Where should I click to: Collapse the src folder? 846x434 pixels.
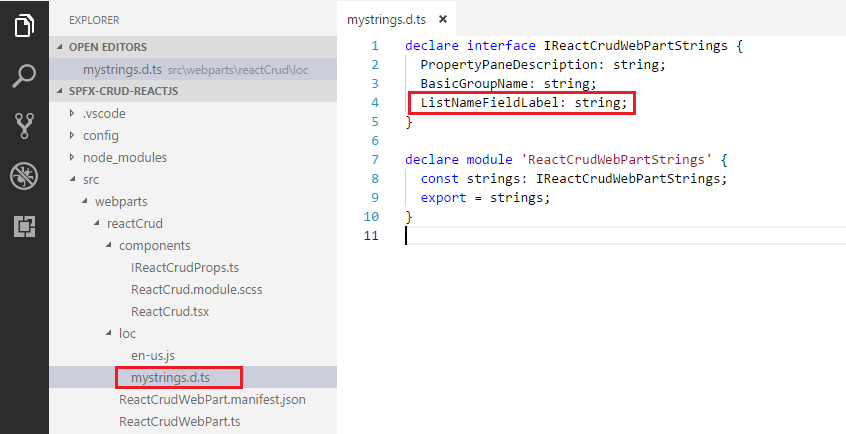(91, 179)
